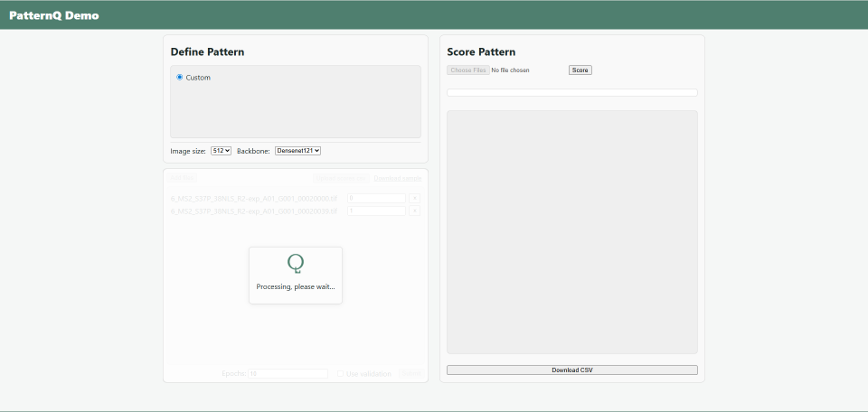Click the spinning loading icon

(x=295, y=263)
